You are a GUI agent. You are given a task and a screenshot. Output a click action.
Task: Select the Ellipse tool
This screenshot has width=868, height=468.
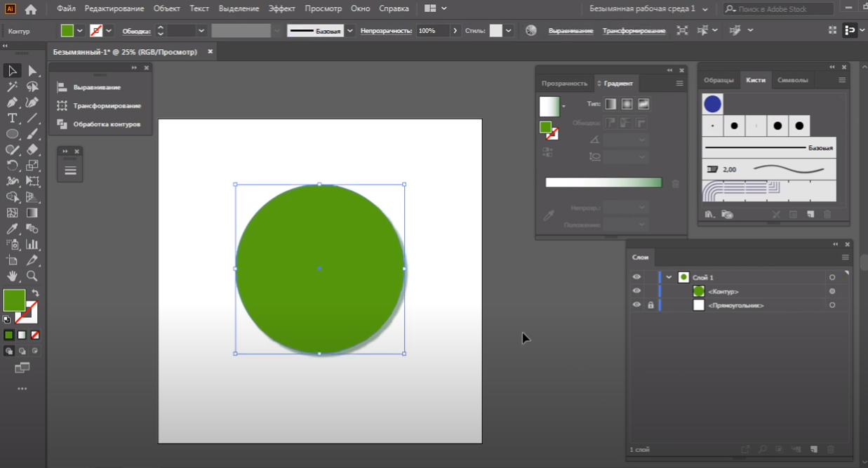pyautogui.click(x=12, y=134)
